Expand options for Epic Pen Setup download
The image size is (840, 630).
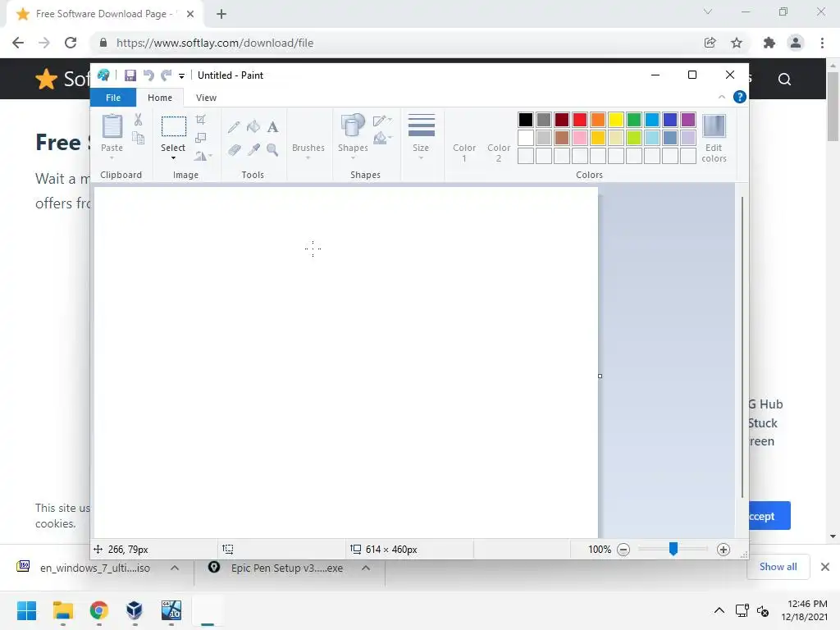366,568
